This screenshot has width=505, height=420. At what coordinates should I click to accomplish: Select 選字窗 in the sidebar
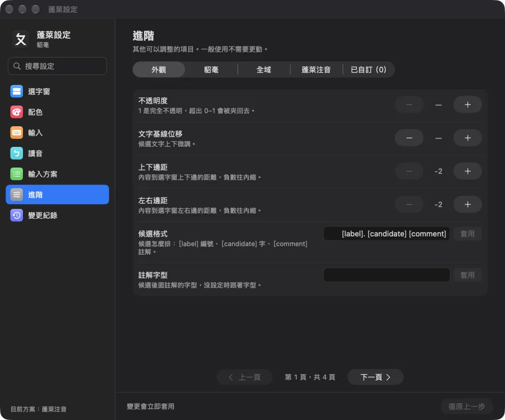57,91
